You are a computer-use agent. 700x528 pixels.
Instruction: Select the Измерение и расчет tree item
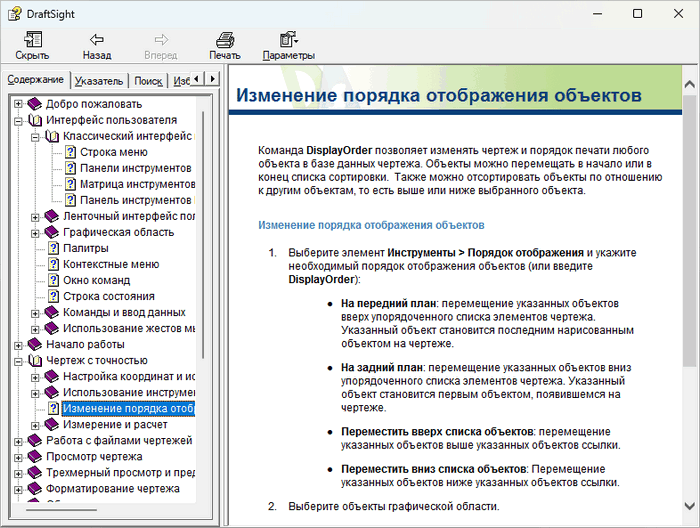click(114, 424)
